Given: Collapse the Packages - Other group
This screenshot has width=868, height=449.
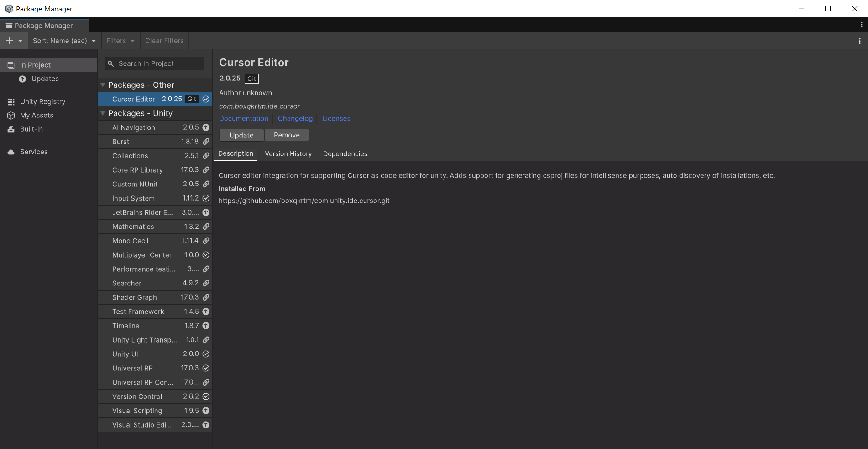Looking at the screenshot, I should (x=103, y=85).
